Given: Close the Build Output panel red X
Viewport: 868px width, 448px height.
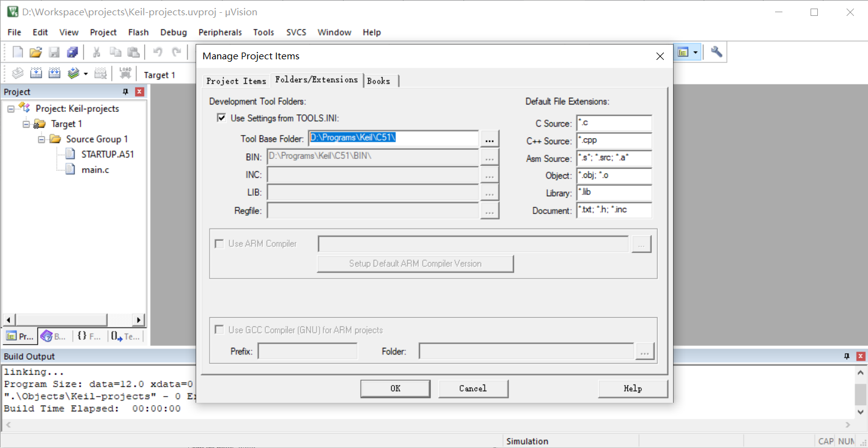Looking at the screenshot, I should 861,356.
